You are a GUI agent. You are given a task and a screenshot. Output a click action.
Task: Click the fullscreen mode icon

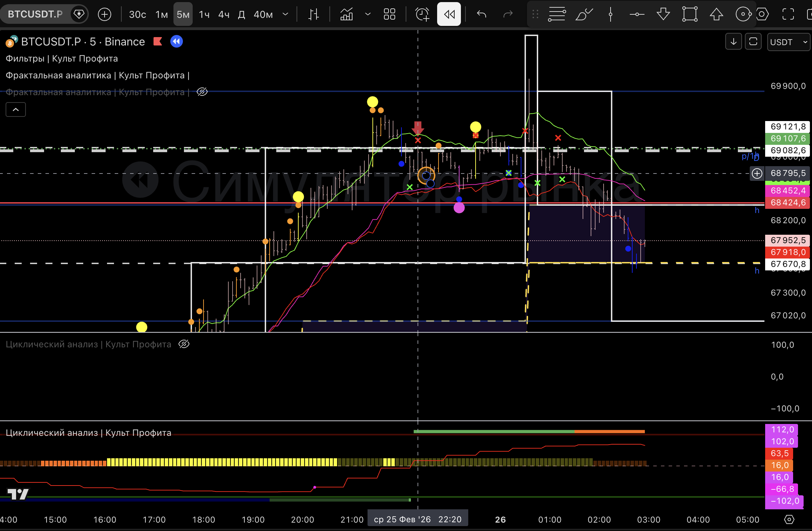pos(788,14)
